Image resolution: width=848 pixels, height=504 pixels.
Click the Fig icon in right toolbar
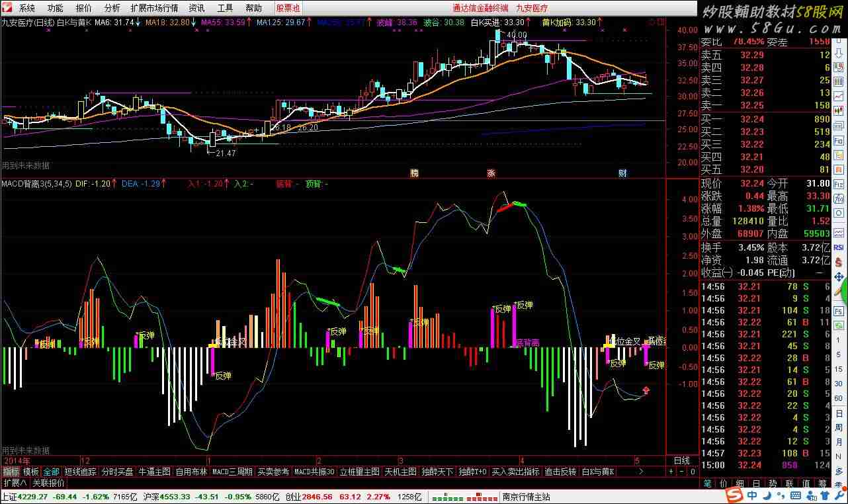point(838,140)
